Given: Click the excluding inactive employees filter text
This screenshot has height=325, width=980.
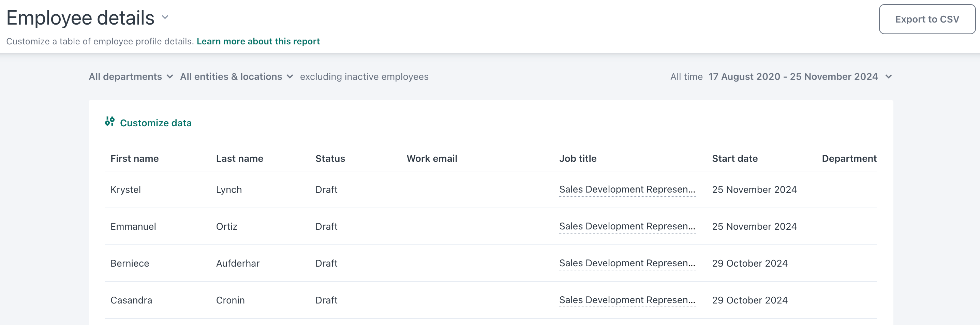Looking at the screenshot, I should [x=364, y=76].
